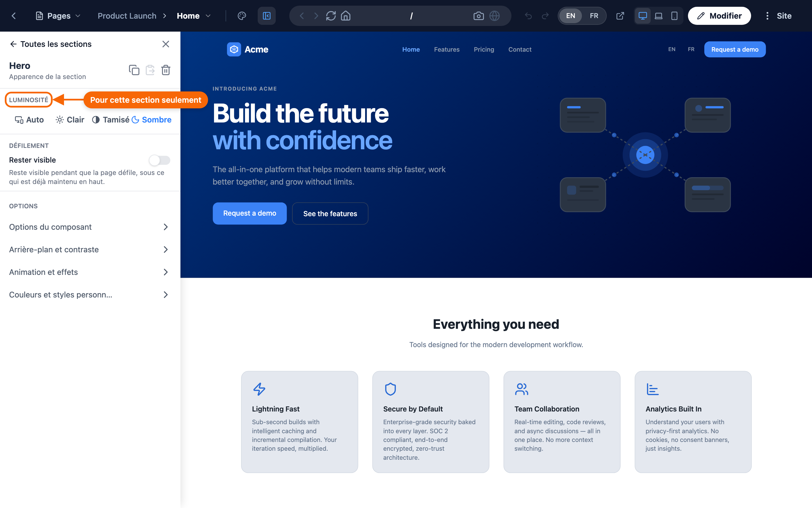The image size is (812, 508).
Task: Open the theme palette icon
Action: (x=242, y=16)
